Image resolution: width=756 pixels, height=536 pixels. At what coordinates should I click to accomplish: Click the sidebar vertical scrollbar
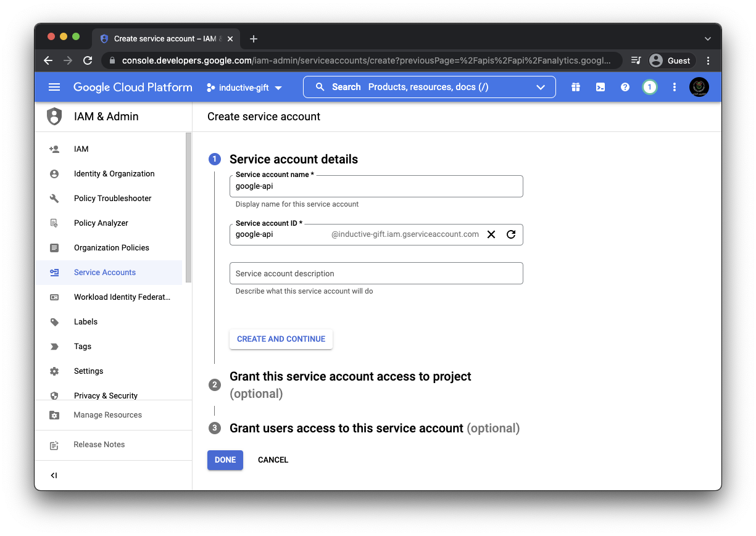[188, 208]
